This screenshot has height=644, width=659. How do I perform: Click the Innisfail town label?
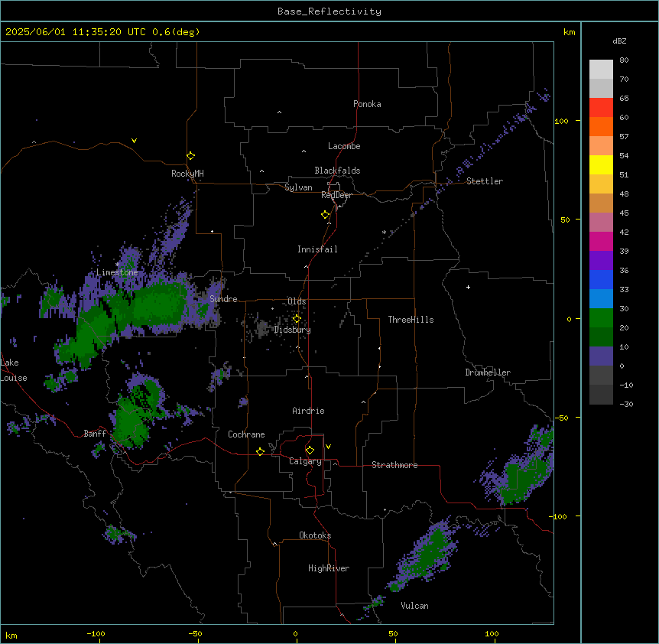click(x=317, y=249)
